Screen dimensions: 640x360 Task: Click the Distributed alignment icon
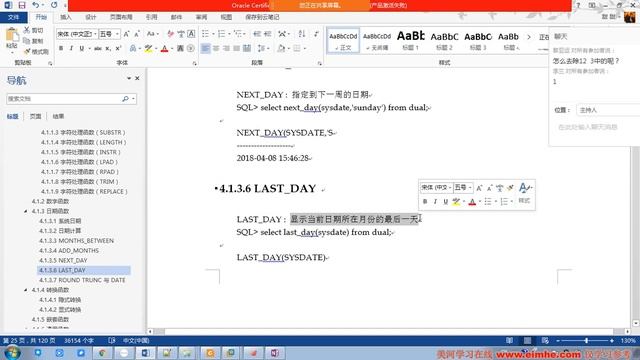(247, 48)
